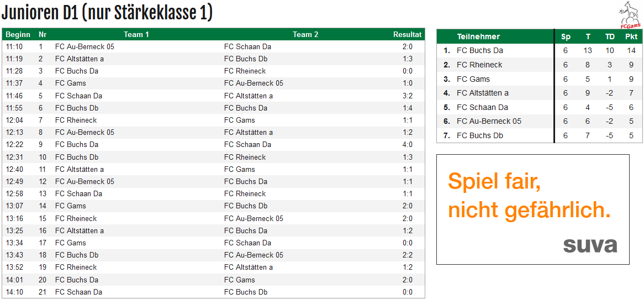Screen dimensions: 644x299
Task: Select FC Altstätten a in standings
Action: [483, 93]
